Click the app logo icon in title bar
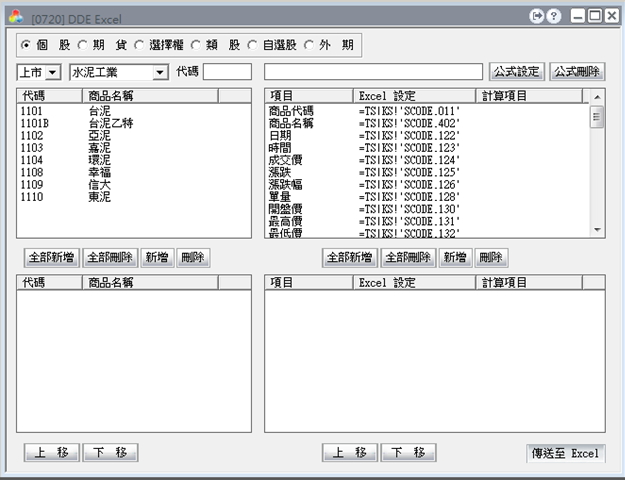This screenshot has width=625, height=480. (x=12, y=17)
